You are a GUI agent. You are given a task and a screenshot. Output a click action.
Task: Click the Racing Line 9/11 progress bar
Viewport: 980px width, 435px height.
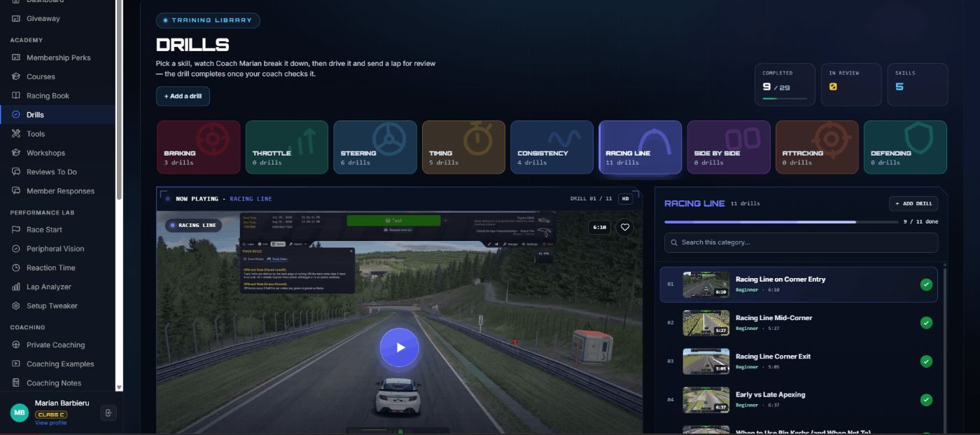pyautogui.click(x=780, y=222)
